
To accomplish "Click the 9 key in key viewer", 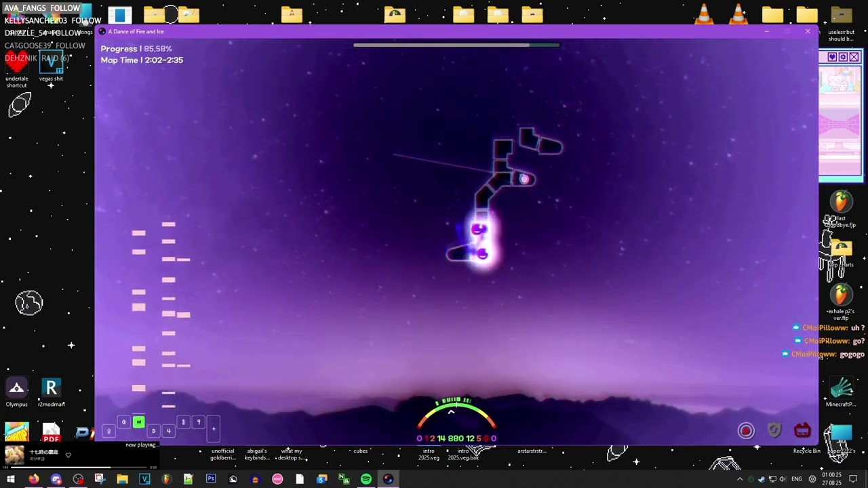I will [x=199, y=422].
